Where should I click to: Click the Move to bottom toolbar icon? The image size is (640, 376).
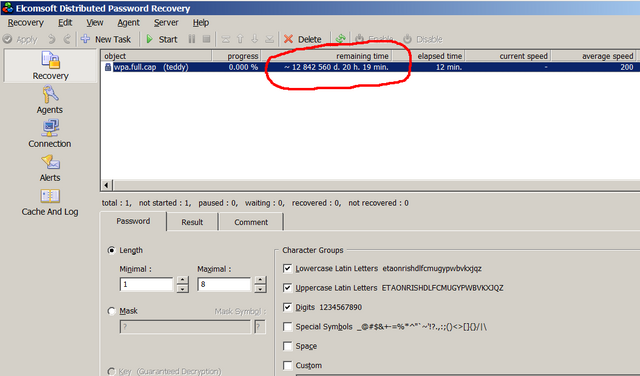(x=269, y=39)
